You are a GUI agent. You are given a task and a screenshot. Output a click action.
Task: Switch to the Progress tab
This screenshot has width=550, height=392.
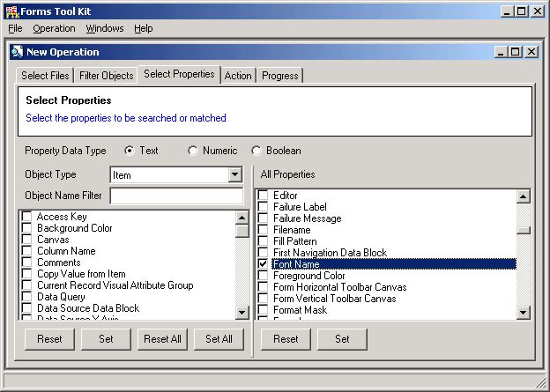pos(280,76)
